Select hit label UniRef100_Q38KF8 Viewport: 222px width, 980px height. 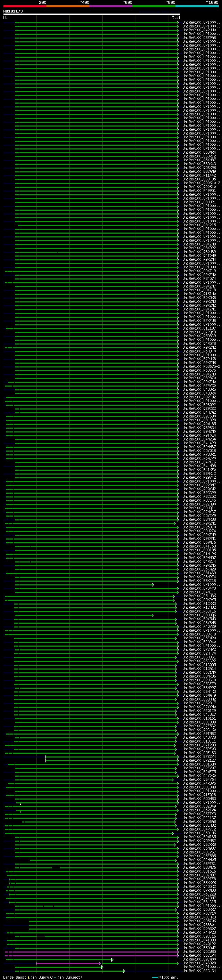pos(199,634)
